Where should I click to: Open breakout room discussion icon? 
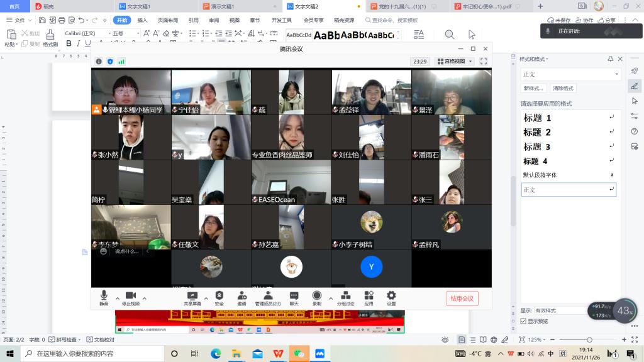[x=345, y=296]
